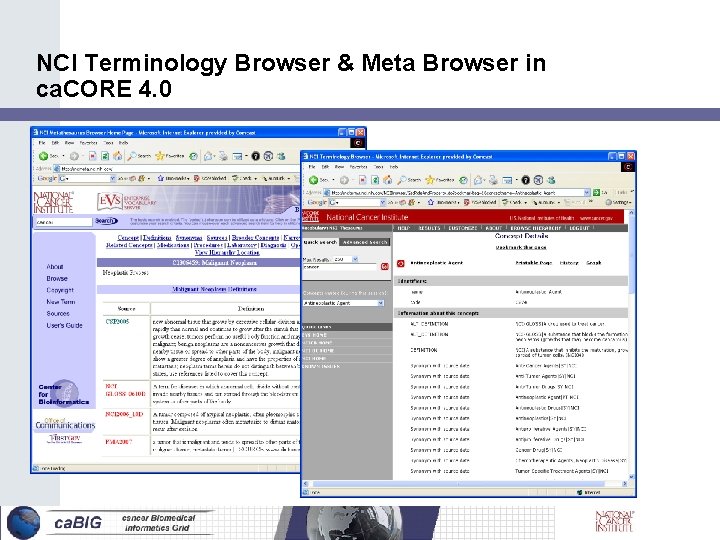Screen dimensions: 720x540
Task: Click Refresh icon in Terminology Browser toolbar
Action: [x=375, y=180]
